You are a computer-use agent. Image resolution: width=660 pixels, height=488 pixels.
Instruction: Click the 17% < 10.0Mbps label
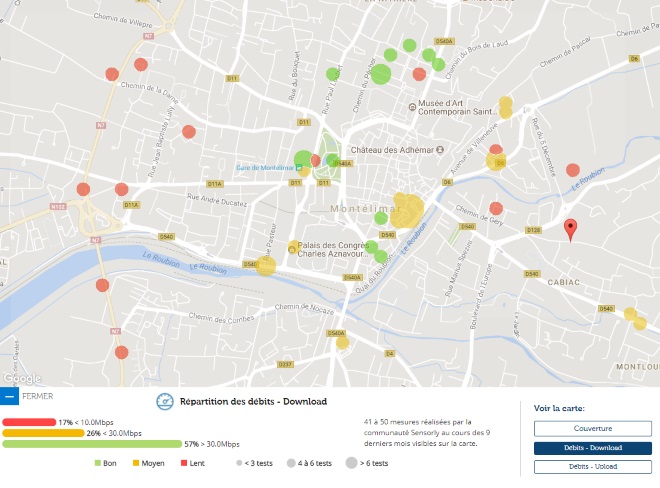(x=86, y=422)
